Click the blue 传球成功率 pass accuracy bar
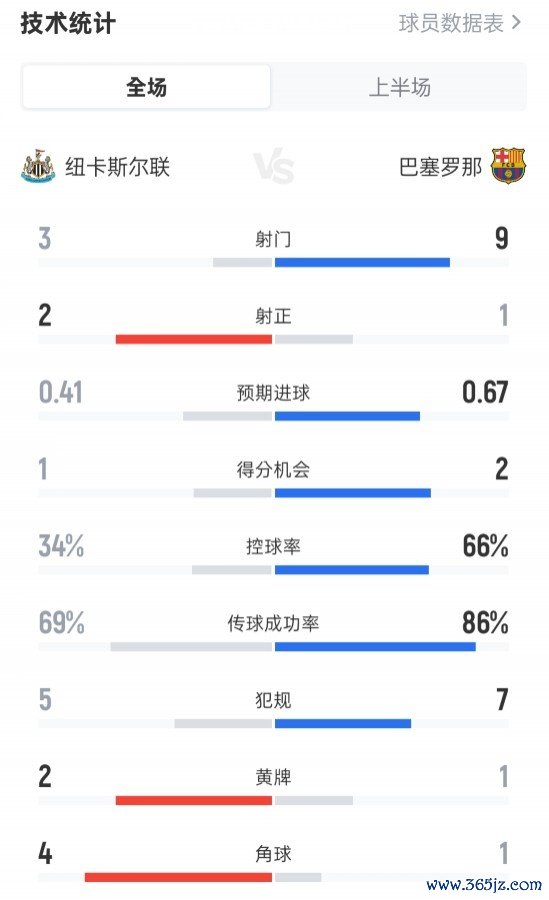Screen dimensions: 549x900 click(x=376, y=647)
